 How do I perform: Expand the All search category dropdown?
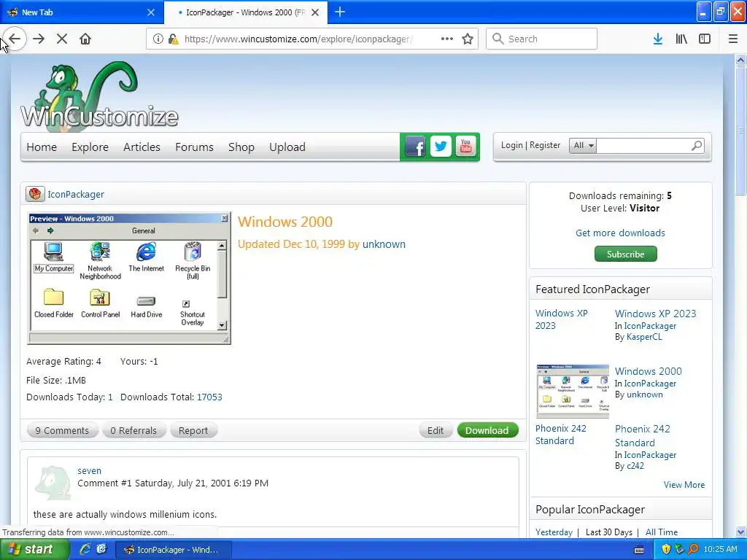click(583, 146)
